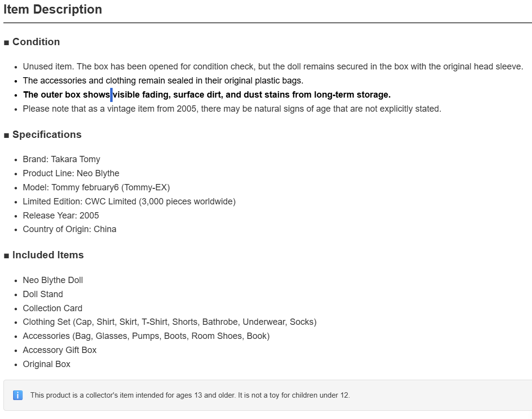532x419 pixels.
Task: Click 'Neo Blythe Doll' list item
Action: [53, 280]
